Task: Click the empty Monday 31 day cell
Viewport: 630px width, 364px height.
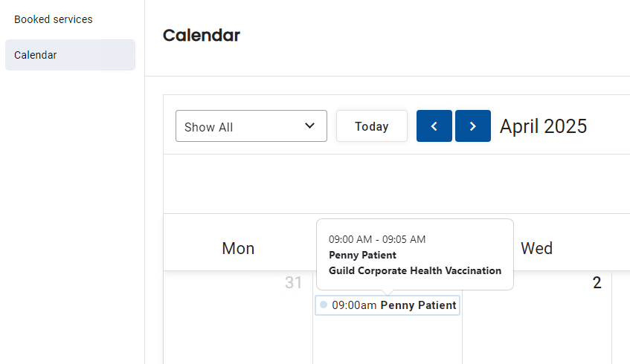Action: (x=238, y=325)
